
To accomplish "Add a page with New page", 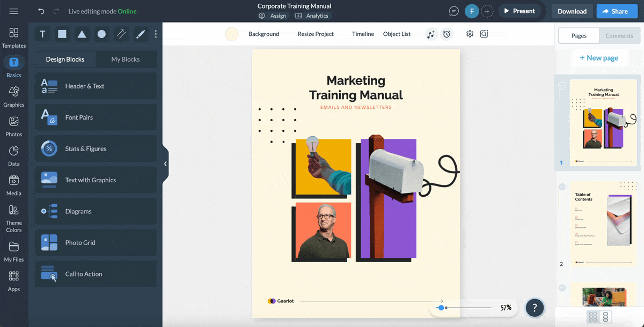I will [x=598, y=58].
